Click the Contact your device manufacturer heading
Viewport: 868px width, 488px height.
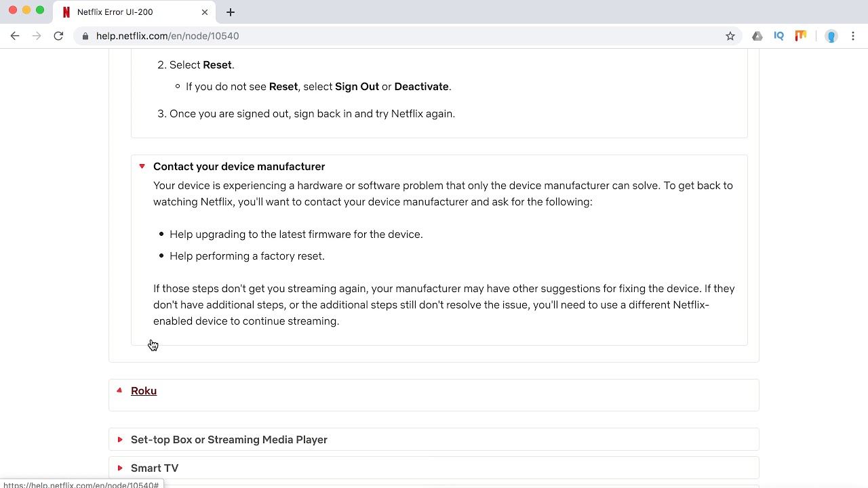(239, 167)
